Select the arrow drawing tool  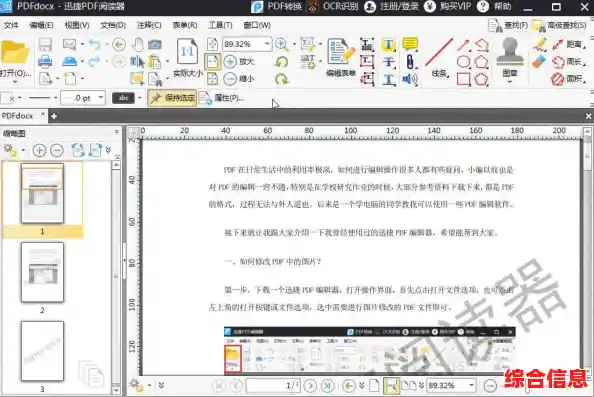463,45
